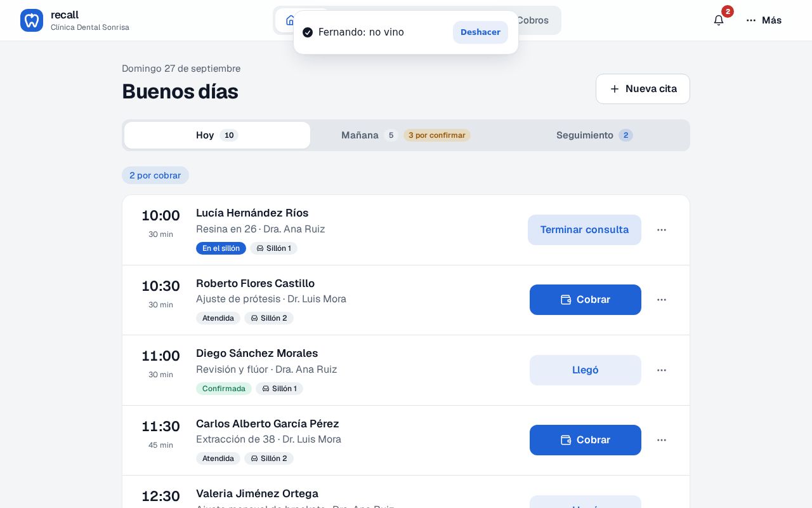Click the Confirmada status badge
This screenshot has width=812, height=508.
click(224, 389)
